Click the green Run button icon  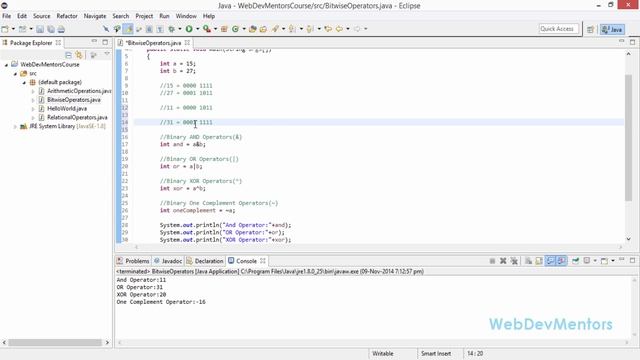[x=189, y=29]
